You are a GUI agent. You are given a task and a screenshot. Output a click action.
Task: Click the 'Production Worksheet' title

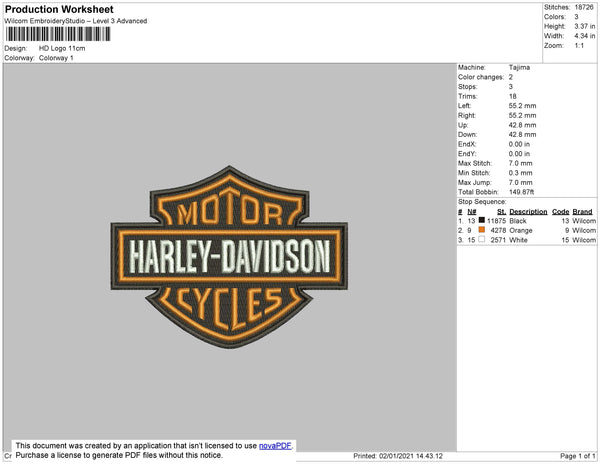59,10
